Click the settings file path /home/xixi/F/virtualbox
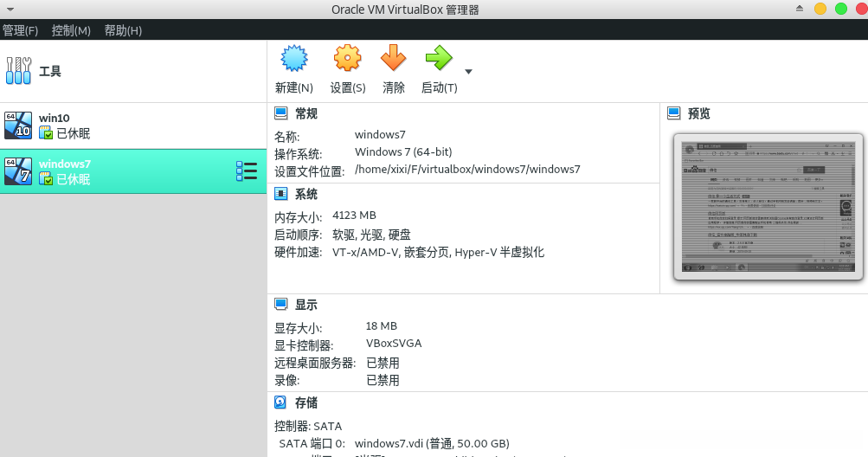The image size is (868, 457). tap(468, 170)
